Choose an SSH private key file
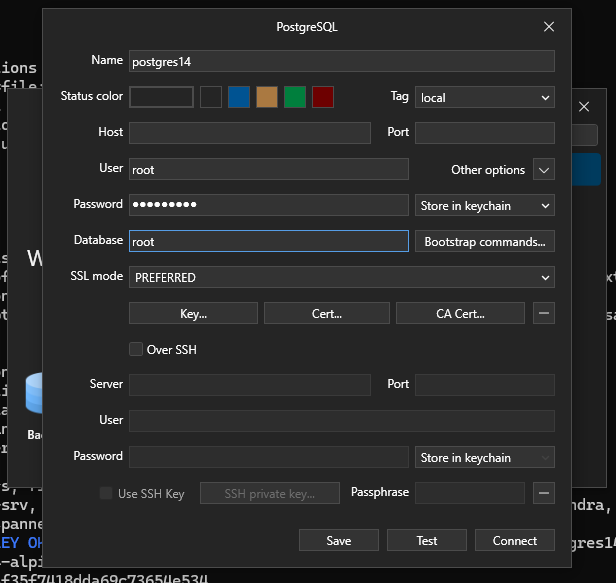Image resolution: width=616 pixels, height=583 pixels. [x=270, y=493]
